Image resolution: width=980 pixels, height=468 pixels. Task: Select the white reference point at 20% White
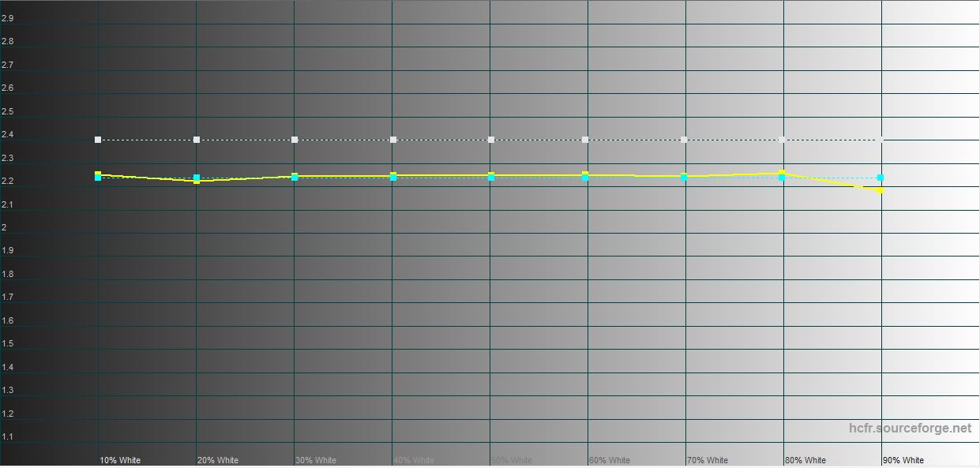tap(197, 140)
